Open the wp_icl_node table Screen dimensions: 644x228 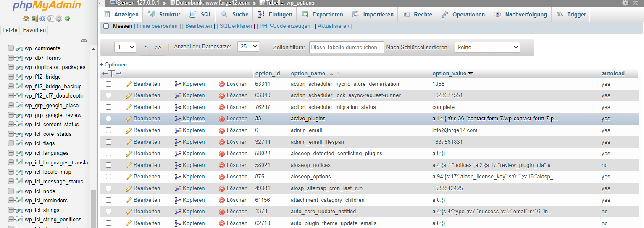[x=40, y=191]
